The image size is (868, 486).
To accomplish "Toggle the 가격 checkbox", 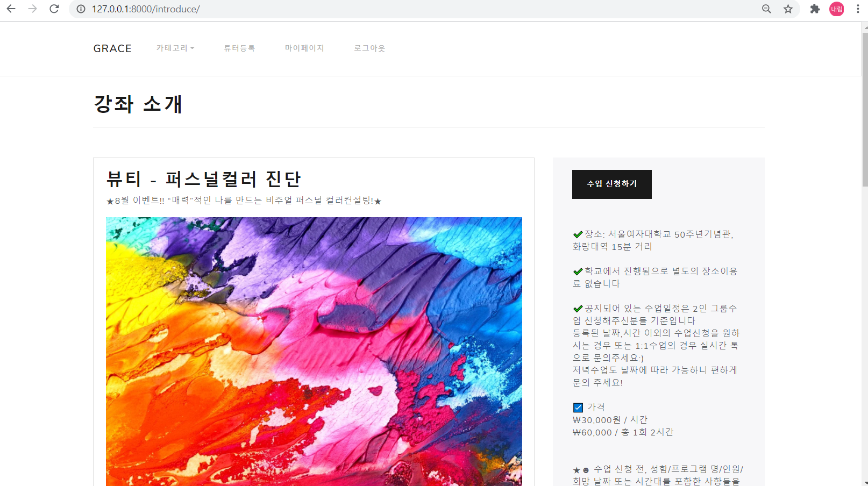I will [578, 407].
